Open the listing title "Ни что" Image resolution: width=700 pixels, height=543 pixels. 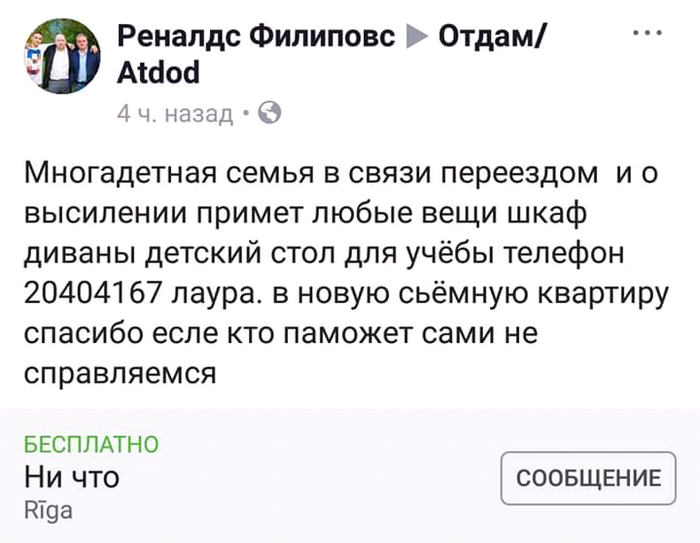click(x=71, y=477)
